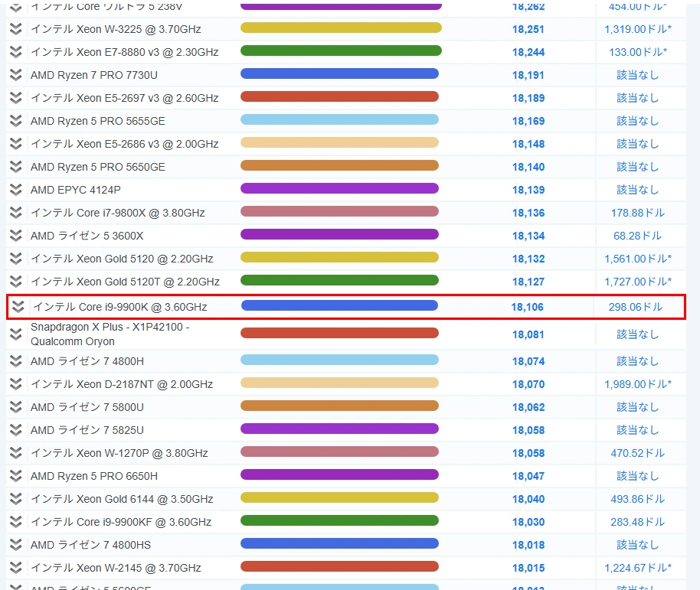Click double-chevron icon beside AMD EPYC 4124P
700x590 pixels.
pos(15,190)
